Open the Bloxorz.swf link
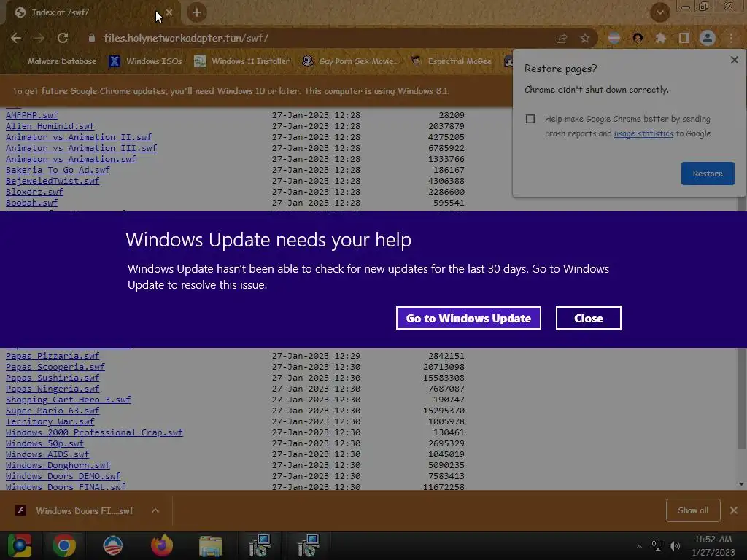 pos(34,192)
